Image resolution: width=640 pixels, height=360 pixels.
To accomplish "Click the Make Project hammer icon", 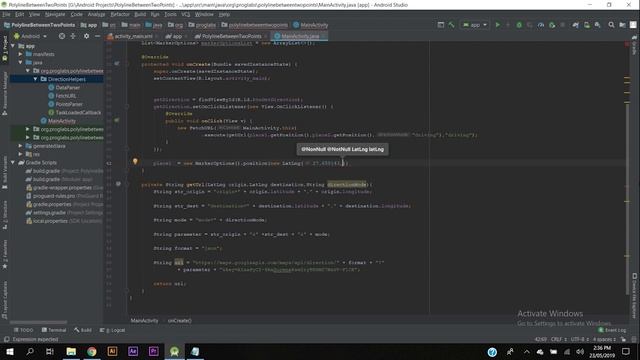I will click(451, 25).
